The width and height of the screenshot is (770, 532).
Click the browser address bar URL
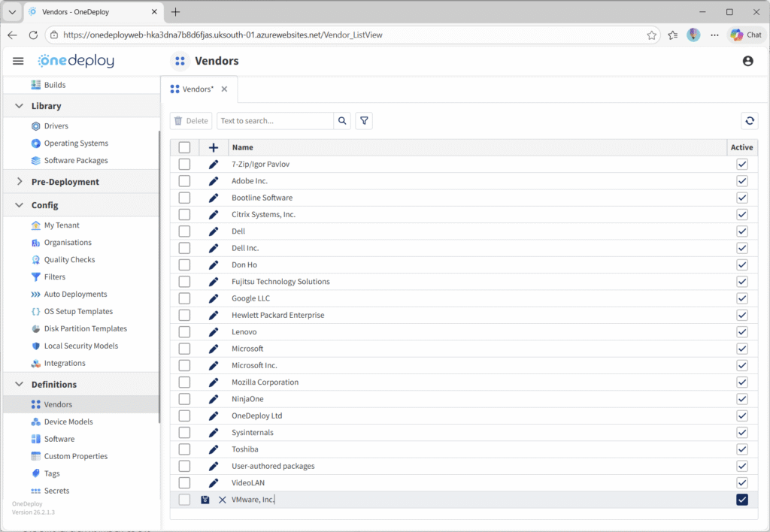coord(223,35)
